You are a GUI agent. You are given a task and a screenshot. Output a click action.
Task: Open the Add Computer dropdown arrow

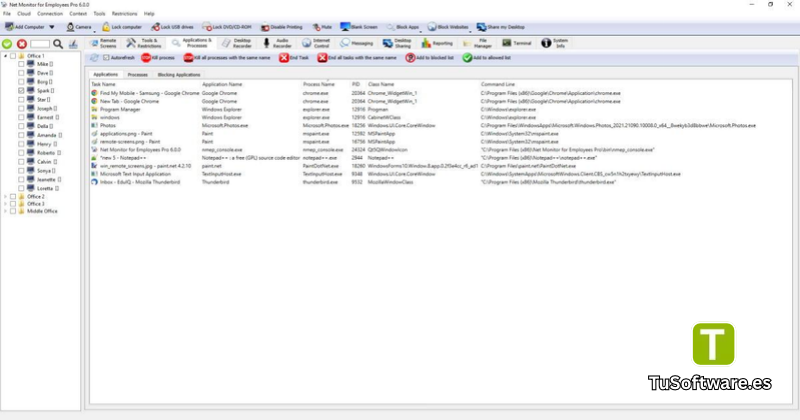tap(52, 27)
